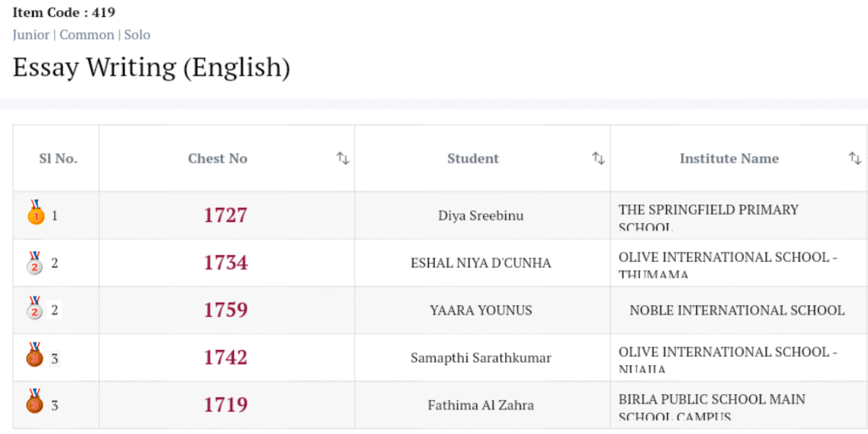Click NOBLE INTERNATIONAL SCHOOL institute cell
Image resolution: width=868 pixels, height=434 pixels.
pyautogui.click(x=737, y=310)
